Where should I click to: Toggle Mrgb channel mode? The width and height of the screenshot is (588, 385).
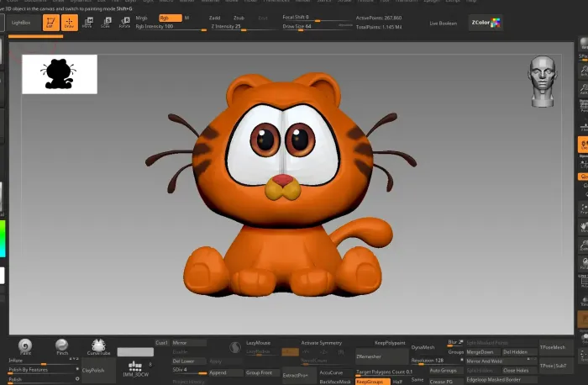[142, 18]
